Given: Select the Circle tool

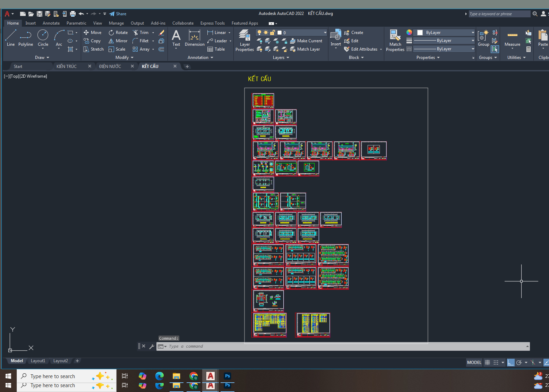Looking at the screenshot, I should click(43, 37).
